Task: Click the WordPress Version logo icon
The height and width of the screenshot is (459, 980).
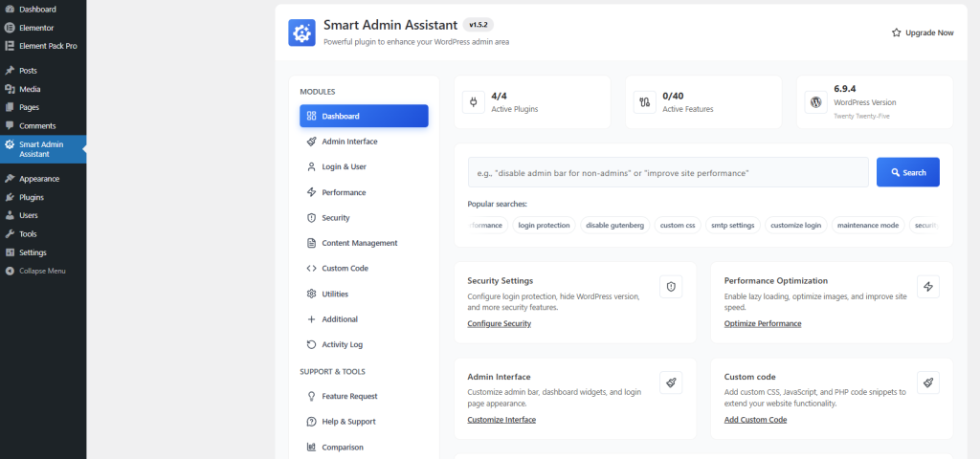Action: pos(815,101)
